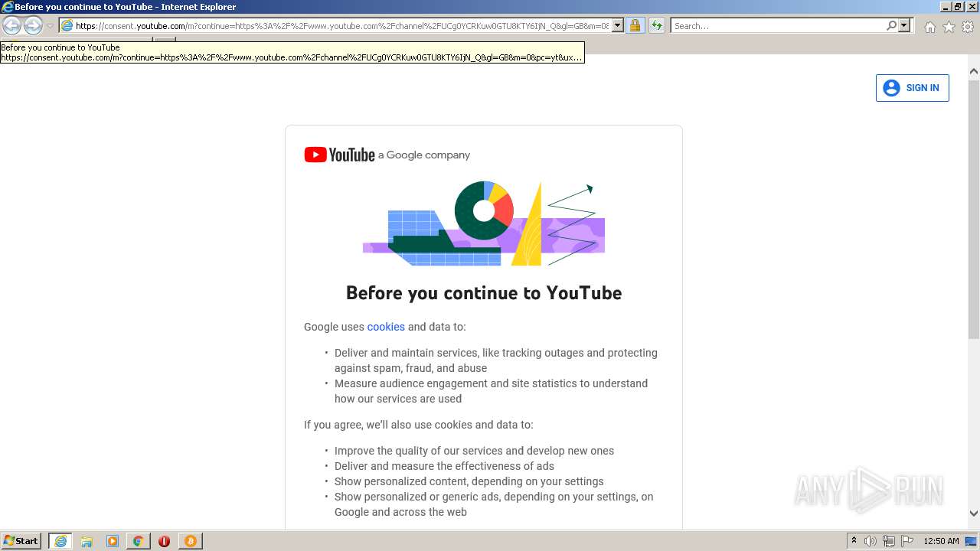The width and height of the screenshot is (980, 551).
Task: Click into the Search box
Action: 778,25
